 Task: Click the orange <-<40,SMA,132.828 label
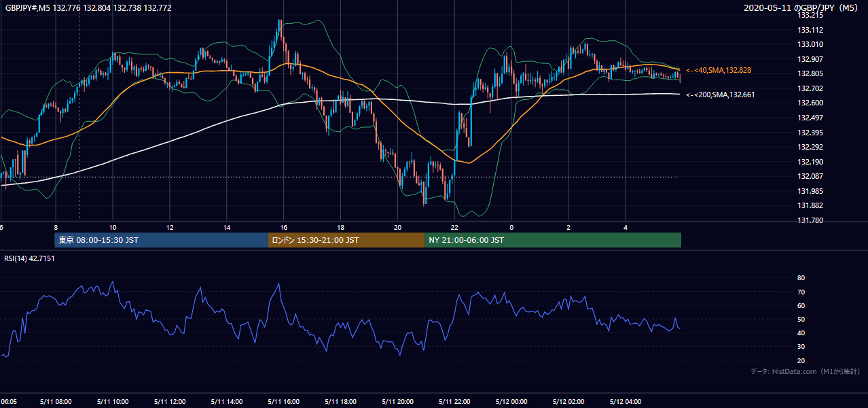[719, 70]
